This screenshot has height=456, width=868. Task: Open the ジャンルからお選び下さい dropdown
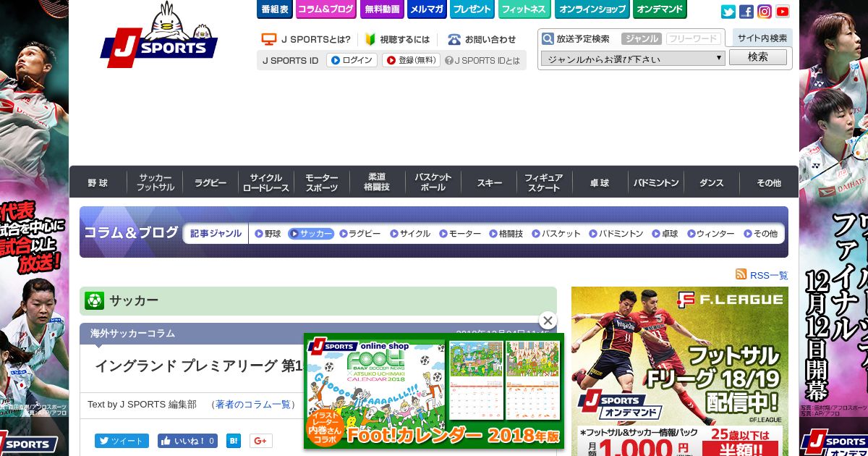click(633, 59)
